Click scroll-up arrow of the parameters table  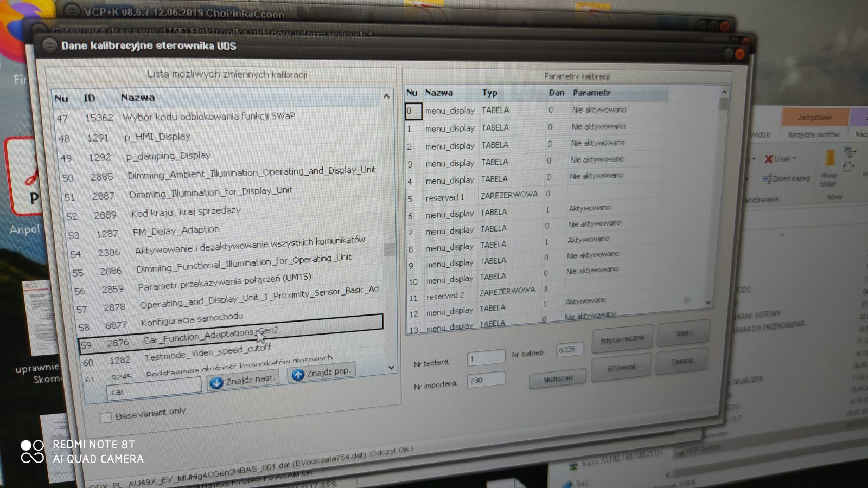(724, 92)
